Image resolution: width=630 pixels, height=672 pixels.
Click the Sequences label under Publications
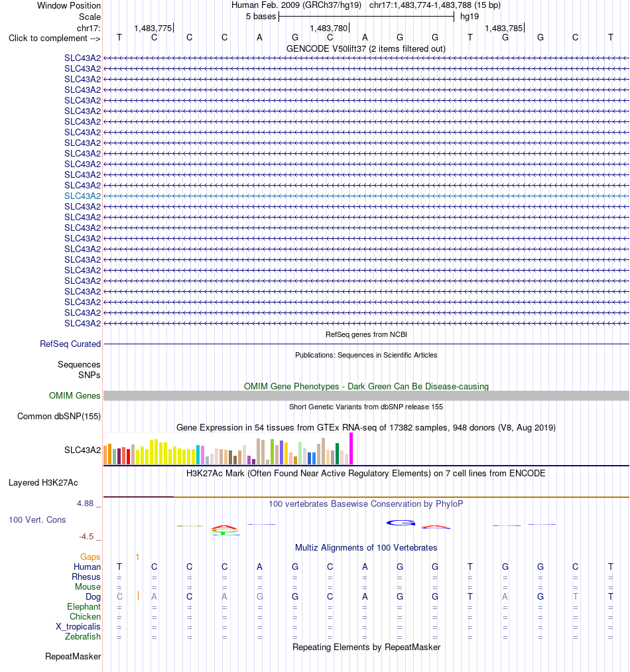79,364
